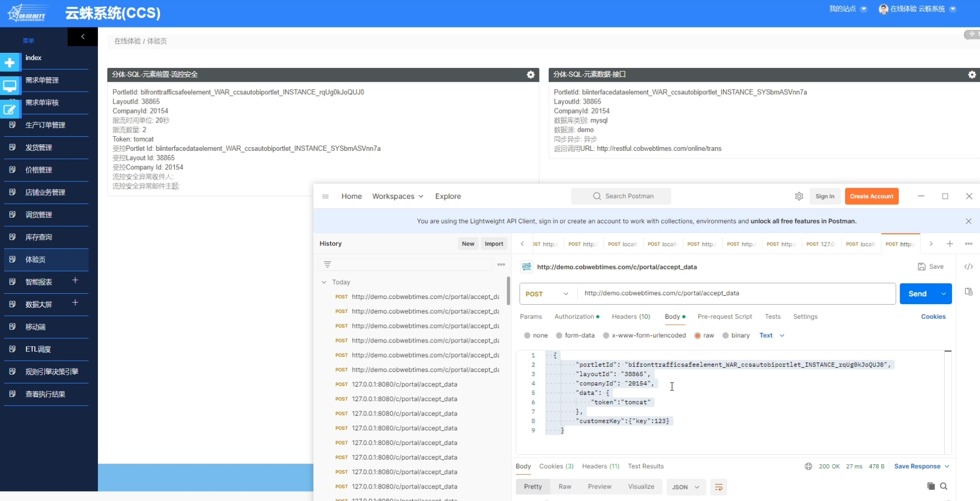The height and width of the screenshot is (501, 980).
Task: Click the network globe icon near 200 OK
Action: coord(808,466)
